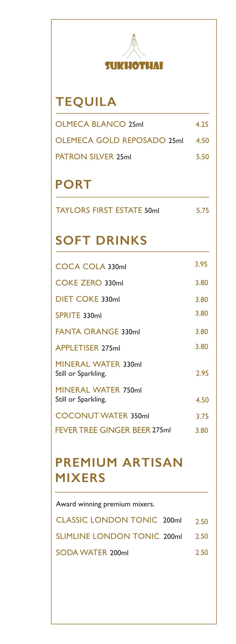Click Taylors First Estate 50ml

[107, 210]
